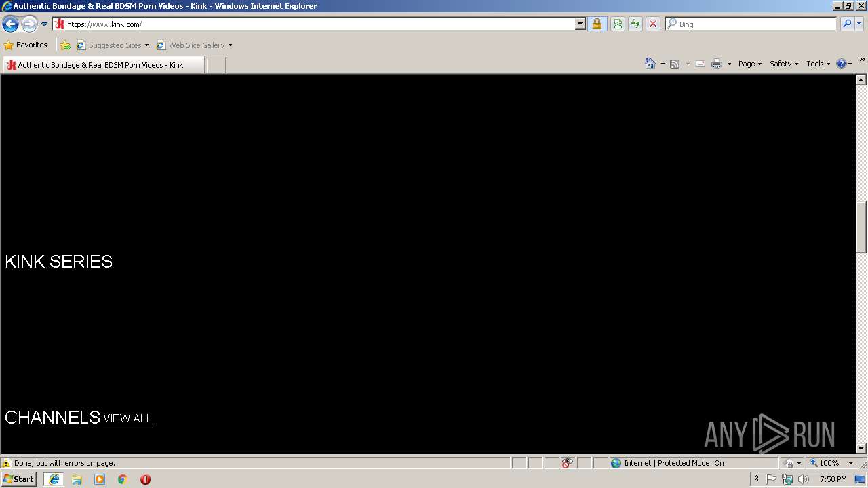This screenshot has height=488, width=868.
Task: Click the address bar URL field
Action: [x=314, y=24]
